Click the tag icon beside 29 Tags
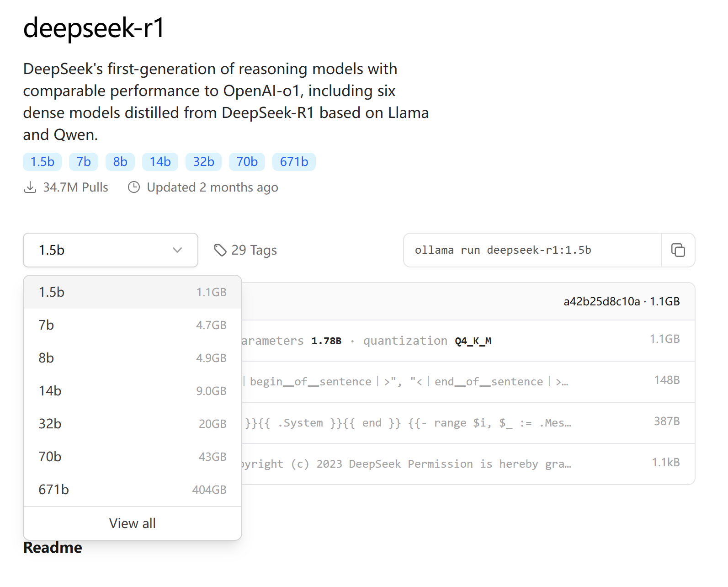The height and width of the screenshot is (587, 728). 220,250
